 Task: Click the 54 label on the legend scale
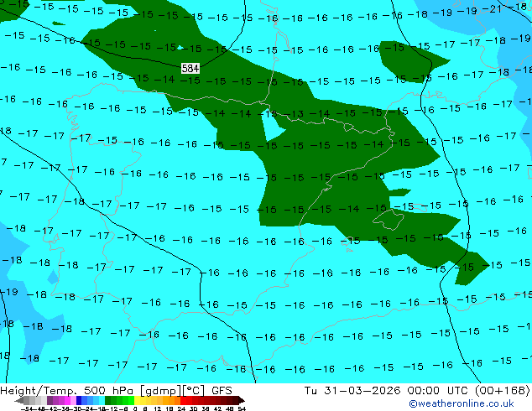(x=242, y=408)
